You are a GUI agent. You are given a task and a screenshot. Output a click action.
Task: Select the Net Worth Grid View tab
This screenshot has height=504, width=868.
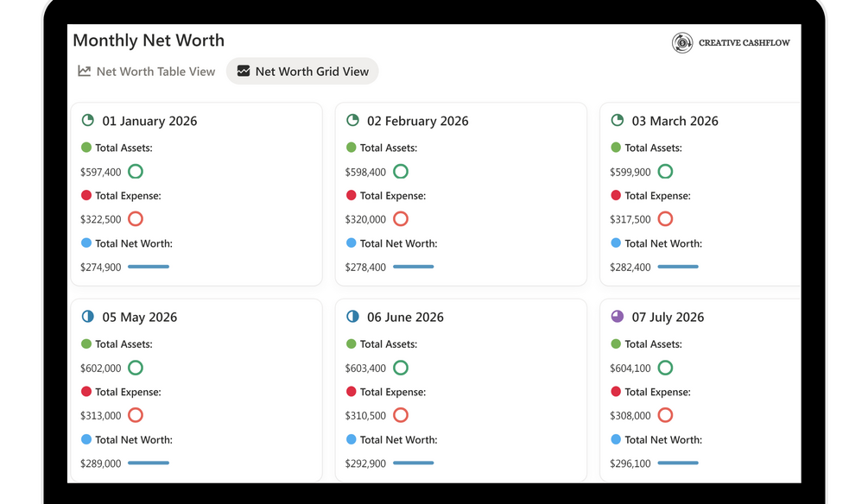pos(302,72)
